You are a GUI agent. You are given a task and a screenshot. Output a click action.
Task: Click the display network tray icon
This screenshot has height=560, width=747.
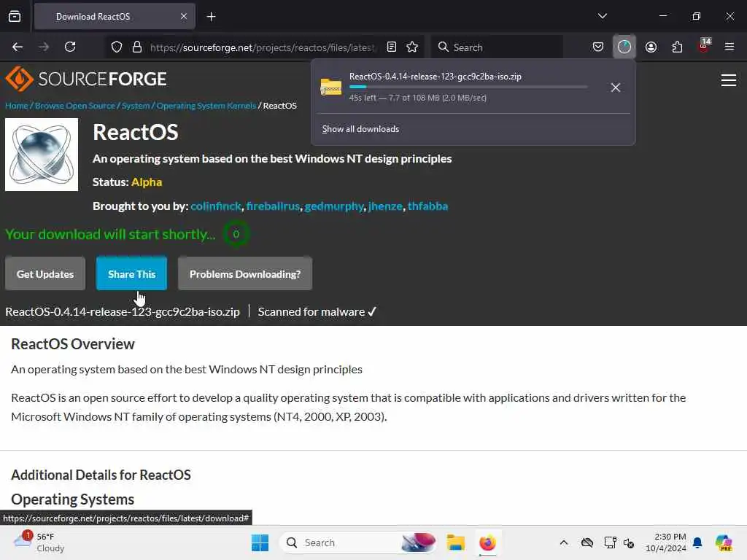[x=610, y=542]
